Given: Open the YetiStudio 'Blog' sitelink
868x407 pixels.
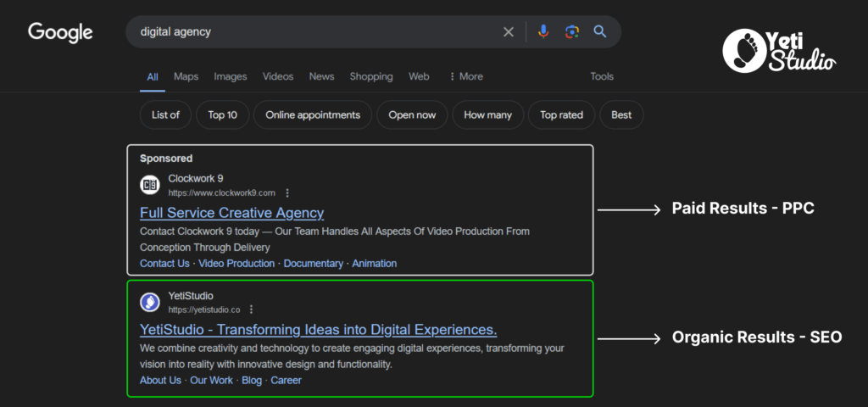Looking at the screenshot, I should pos(252,381).
